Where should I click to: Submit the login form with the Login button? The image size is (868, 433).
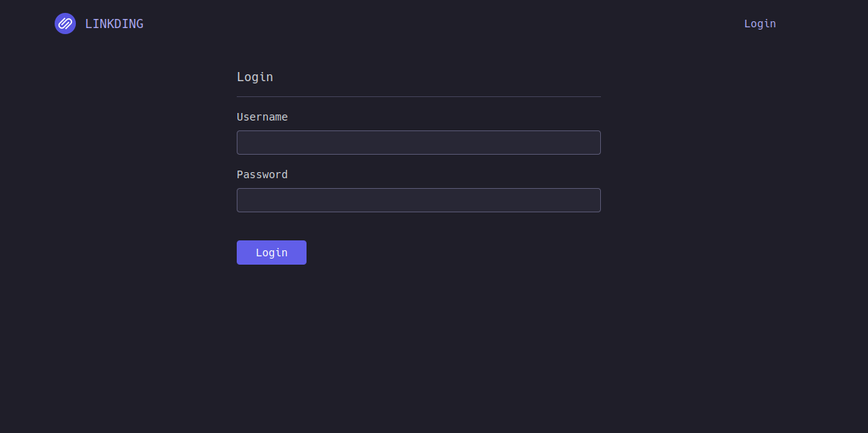point(271,253)
